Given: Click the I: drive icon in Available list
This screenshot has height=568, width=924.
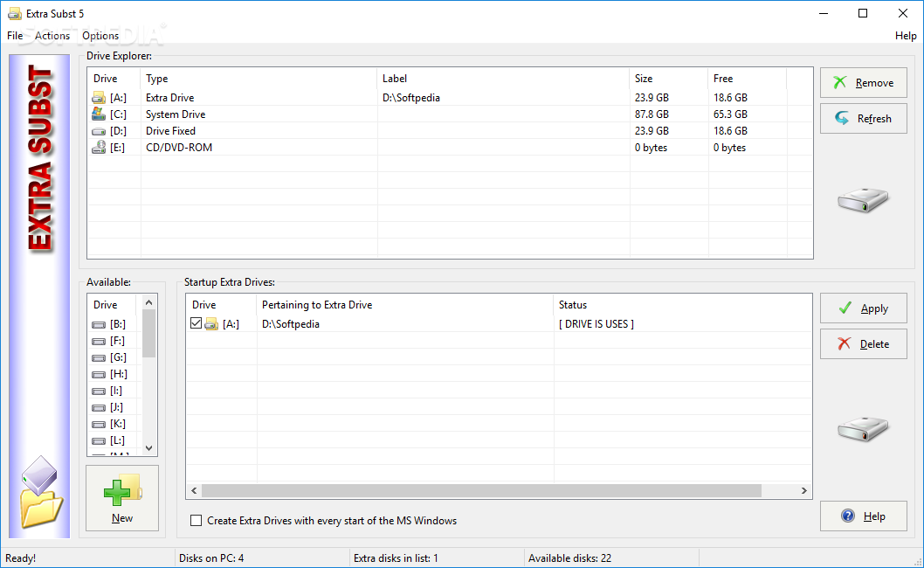Looking at the screenshot, I should pyautogui.click(x=99, y=391).
